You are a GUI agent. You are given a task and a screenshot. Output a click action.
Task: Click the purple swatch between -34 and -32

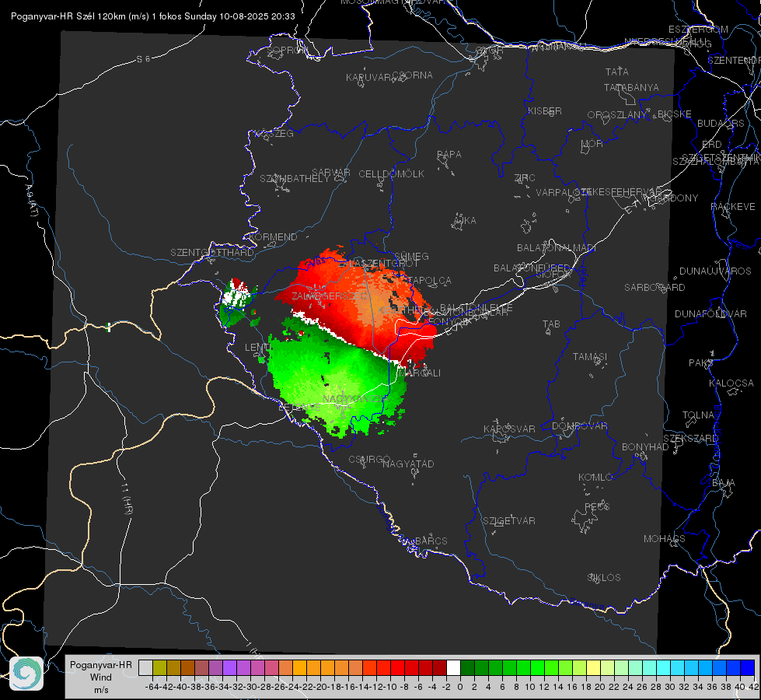click(x=229, y=667)
